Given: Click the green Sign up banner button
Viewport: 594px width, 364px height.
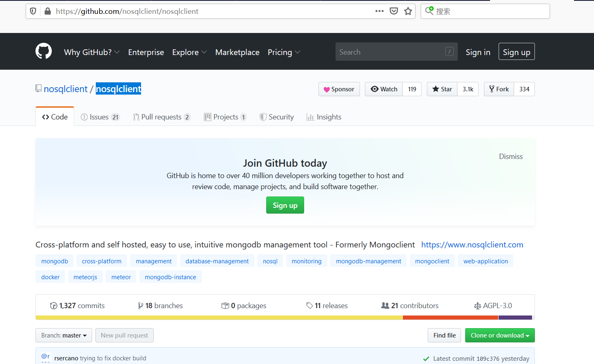Looking at the screenshot, I should (x=285, y=205).
